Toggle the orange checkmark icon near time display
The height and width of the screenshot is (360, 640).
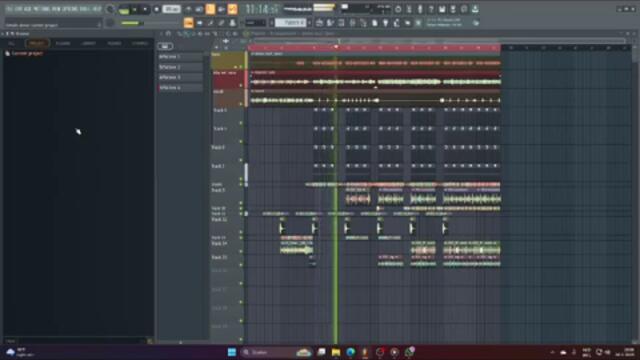click(x=232, y=9)
